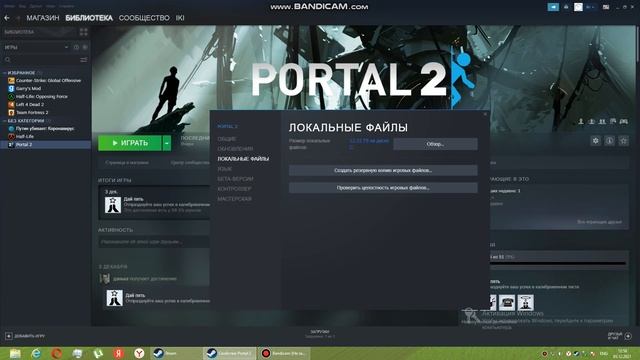This screenshot has width=640, height=360.
Task: Open Internet Explorer on taskbar
Action: tap(36, 353)
